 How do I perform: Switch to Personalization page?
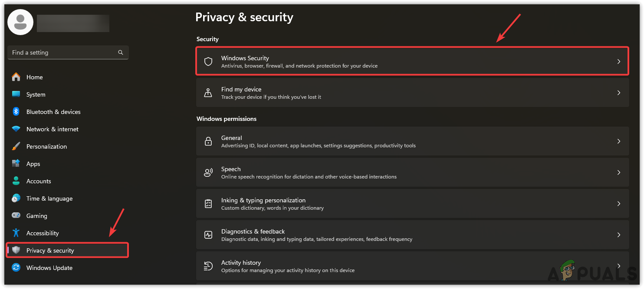[x=46, y=146]
